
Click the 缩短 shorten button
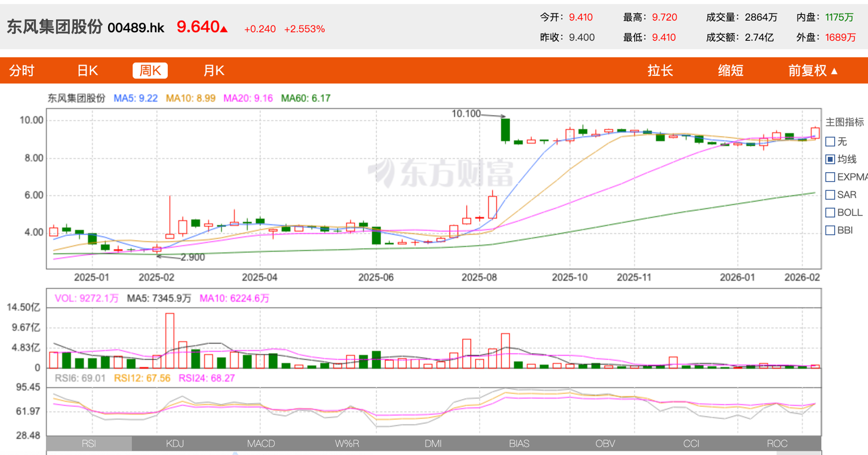[730, 70]
